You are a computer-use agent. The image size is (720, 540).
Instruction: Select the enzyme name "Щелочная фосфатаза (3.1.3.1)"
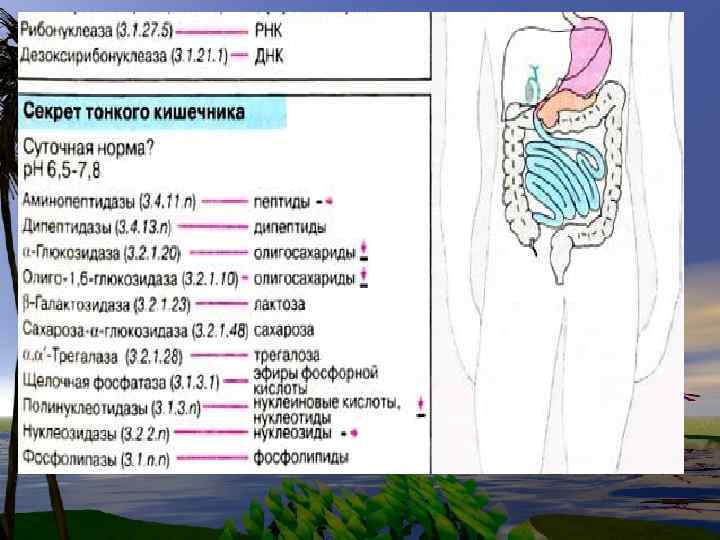click(121, 382)
